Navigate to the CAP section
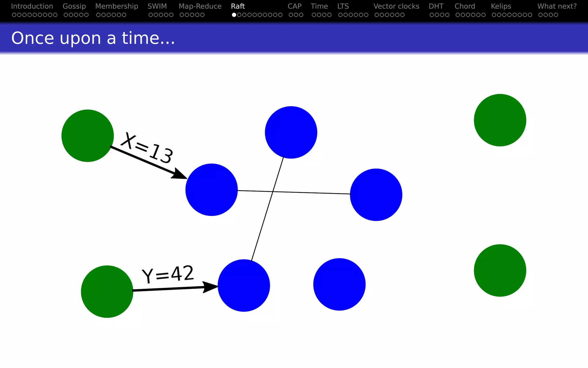This screenshot has height=368, width=588. pyautogui.click(x=295, y=6)
